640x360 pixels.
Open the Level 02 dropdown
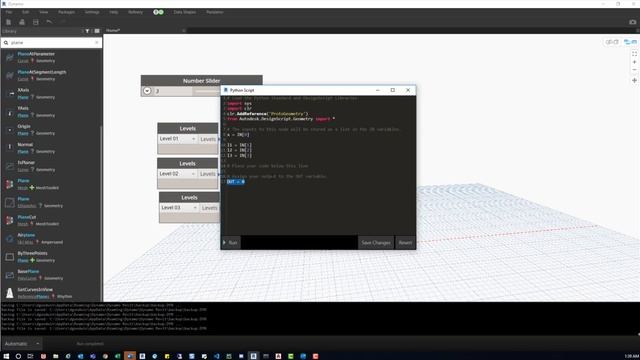click(x=178, y=174)
